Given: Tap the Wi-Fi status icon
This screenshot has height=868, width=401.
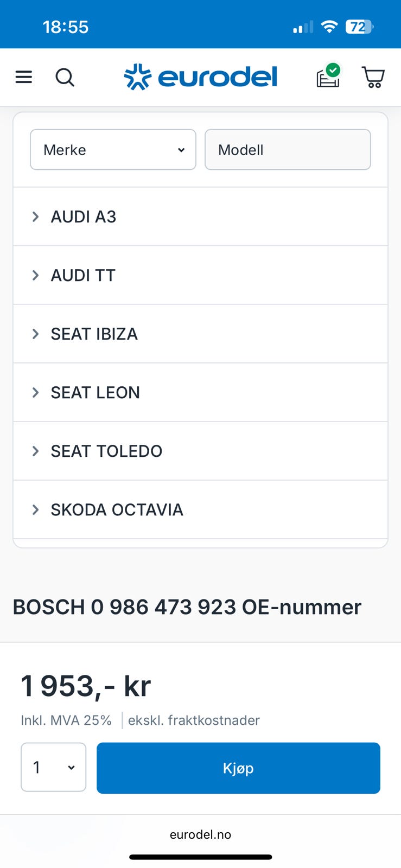Looking at the screenshot, I should click(x=329, y=27).
